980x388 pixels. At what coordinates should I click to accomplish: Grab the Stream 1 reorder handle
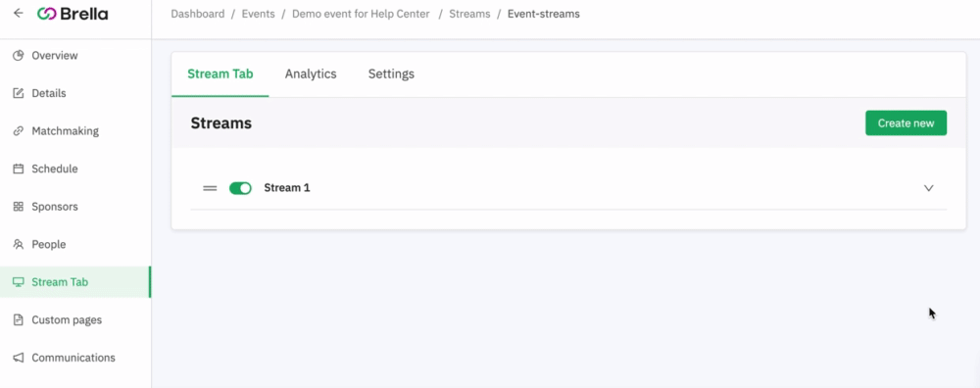210,188
